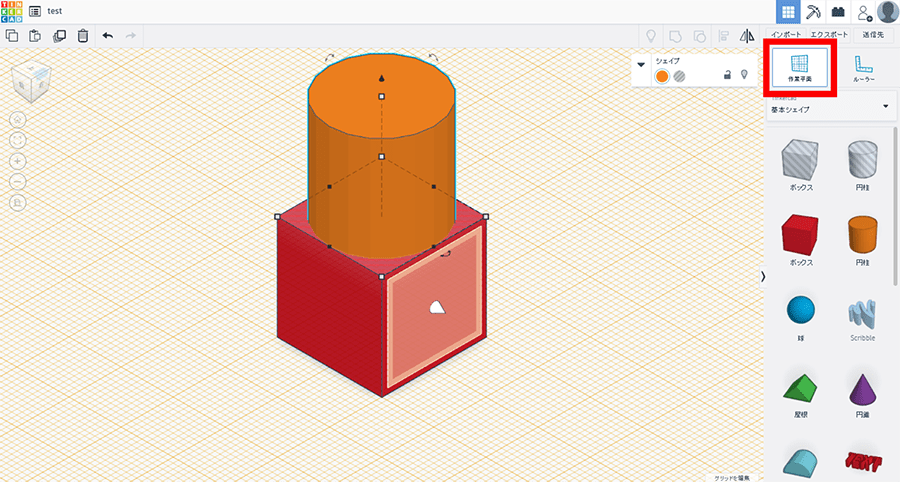Ungroup the selected shapes

point(699,36)
